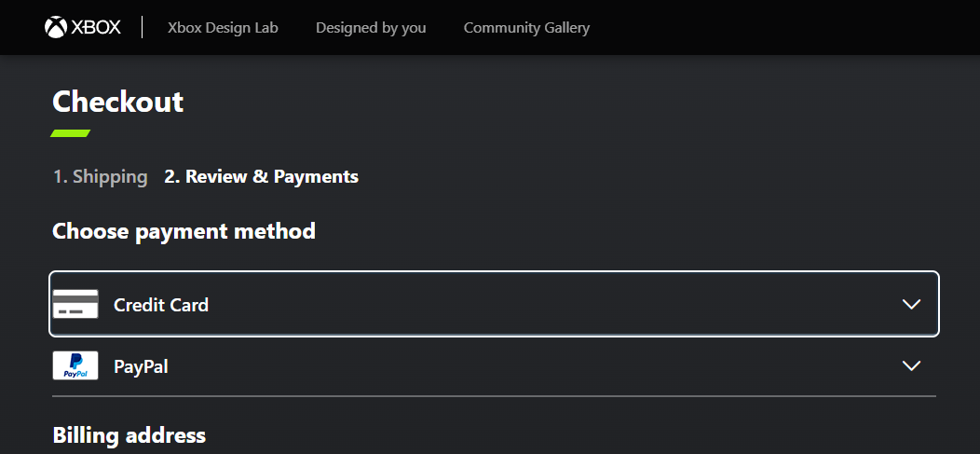Screen dimensions: 980x454
Task: Click the Checkout page heading
Action: click(x=118, y=102)
